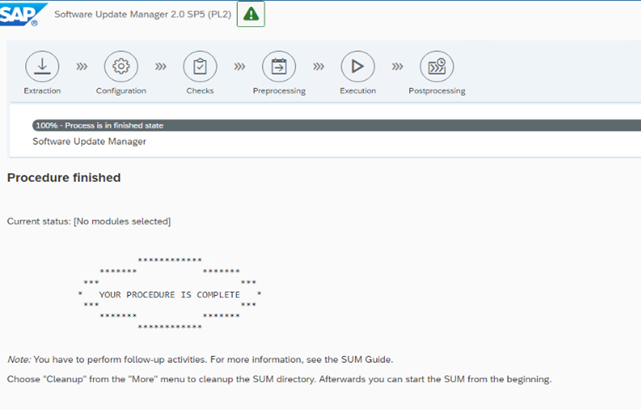Click the Software Update Manager text under progress bar
641x410 pixels.
89,141
